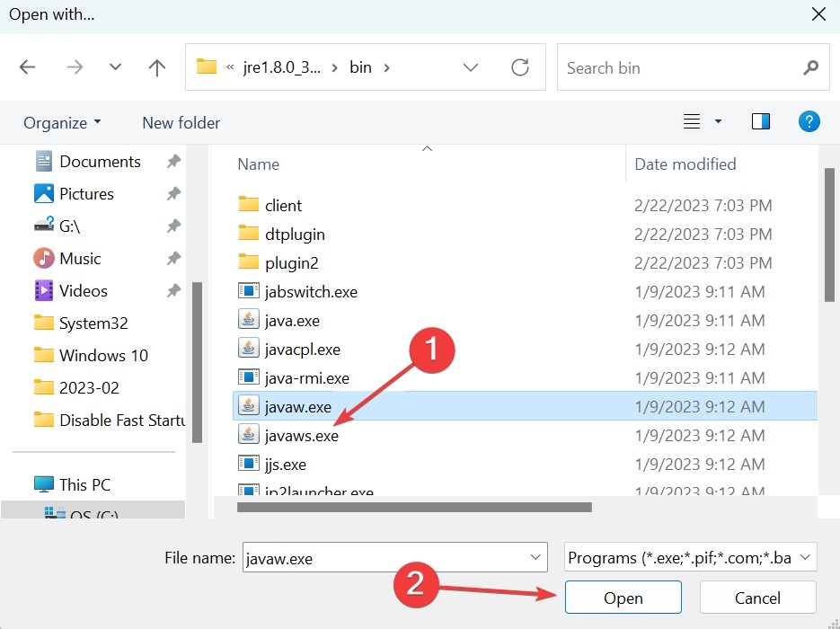Click the horizontal scrollbar of file list

click(414, 507)
